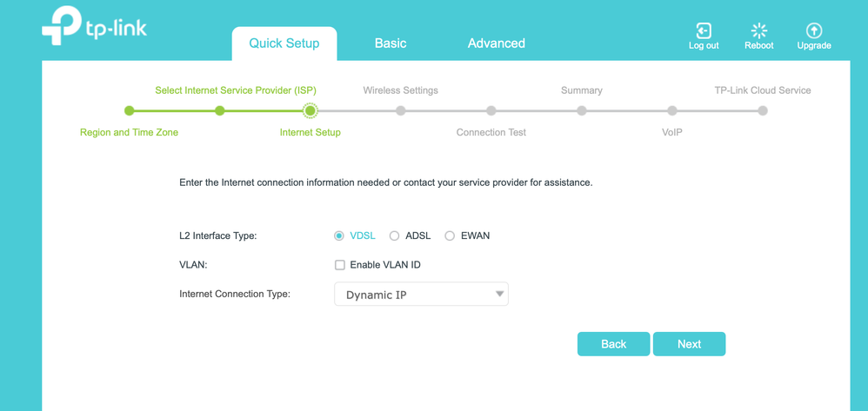Click the Connection Test step dot
This screenshot has width=868, height=411.
[x=491, y=110]
